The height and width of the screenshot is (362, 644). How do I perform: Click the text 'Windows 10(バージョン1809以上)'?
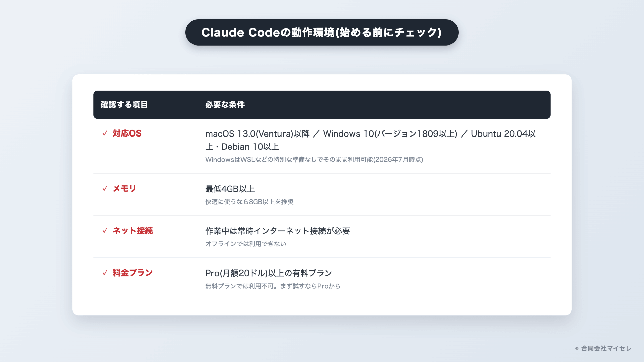click(390, 134)
